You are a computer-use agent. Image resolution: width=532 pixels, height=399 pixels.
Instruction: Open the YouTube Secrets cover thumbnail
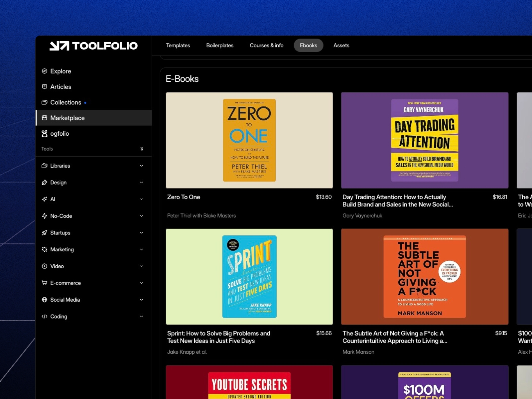(249, 382)
